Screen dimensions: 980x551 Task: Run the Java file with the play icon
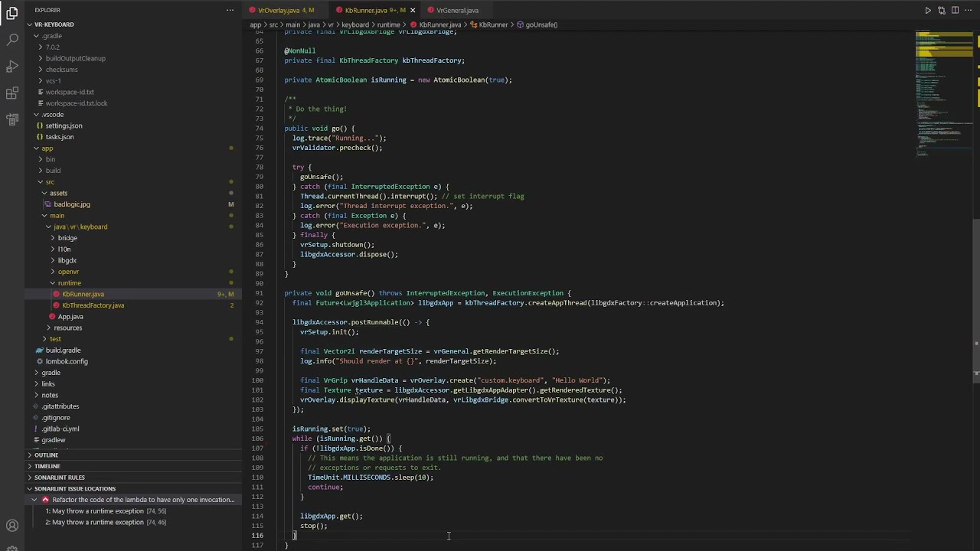[928, 11]
